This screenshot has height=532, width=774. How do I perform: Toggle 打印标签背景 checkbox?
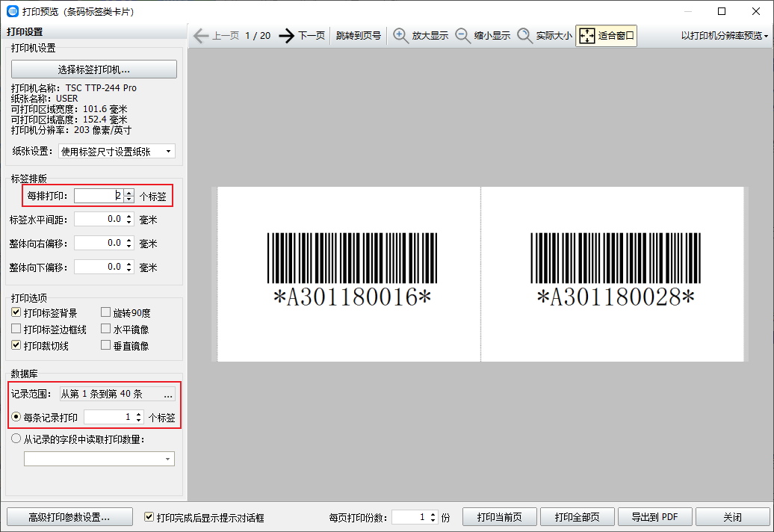16,312
